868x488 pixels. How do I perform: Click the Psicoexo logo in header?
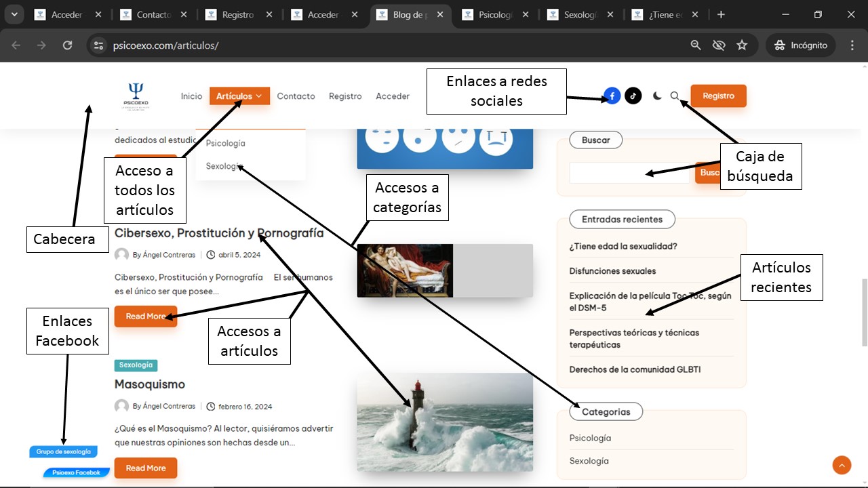pos(136,96)
